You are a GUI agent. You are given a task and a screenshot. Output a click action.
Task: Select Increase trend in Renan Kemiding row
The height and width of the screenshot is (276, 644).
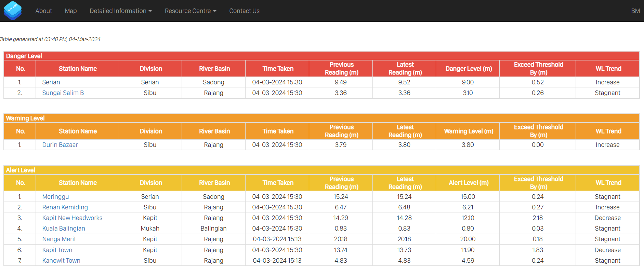tap(607, 207)
